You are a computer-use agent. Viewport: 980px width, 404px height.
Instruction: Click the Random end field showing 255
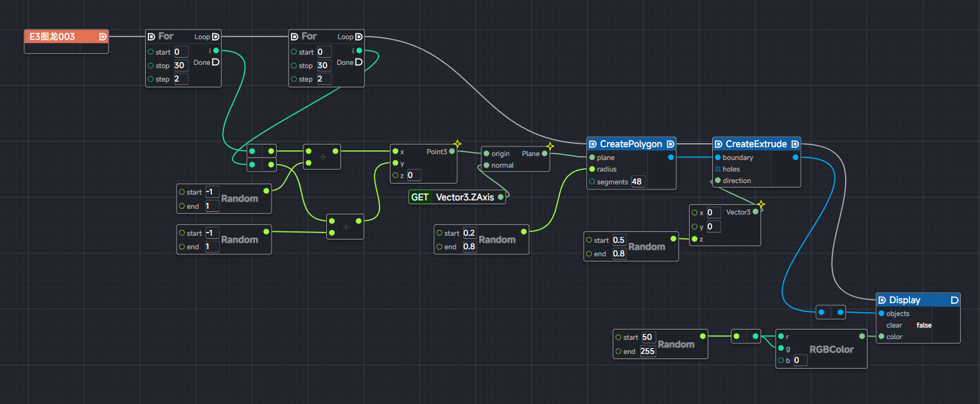pos(648,351)
